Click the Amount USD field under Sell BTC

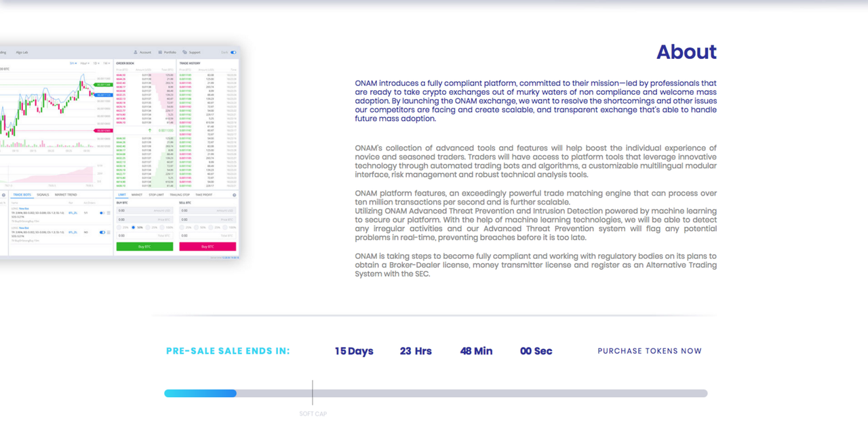[x=208, y=211]
